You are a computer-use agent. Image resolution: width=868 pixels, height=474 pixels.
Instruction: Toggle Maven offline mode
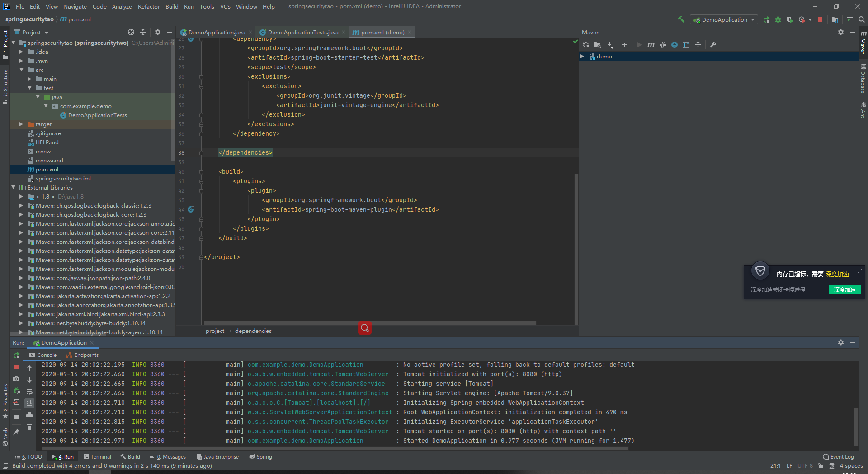click(663, 45)
